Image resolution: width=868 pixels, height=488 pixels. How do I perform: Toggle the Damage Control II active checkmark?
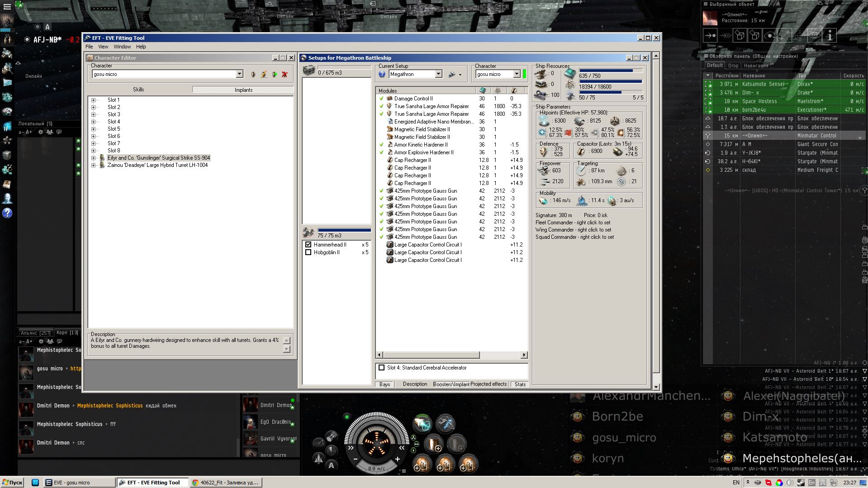tap(381, 99)
